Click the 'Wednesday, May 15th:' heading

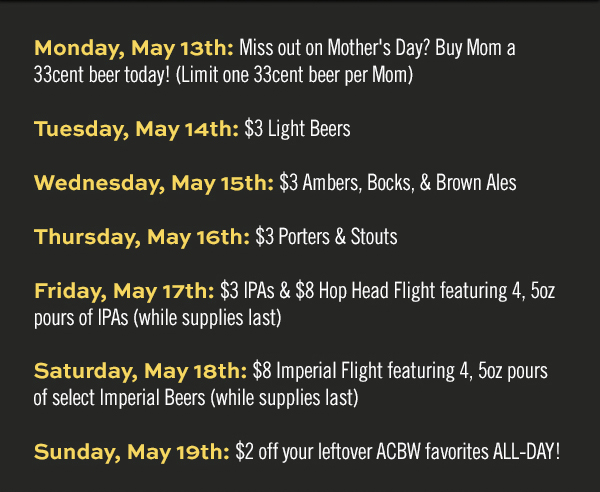(x=154, y=183)
